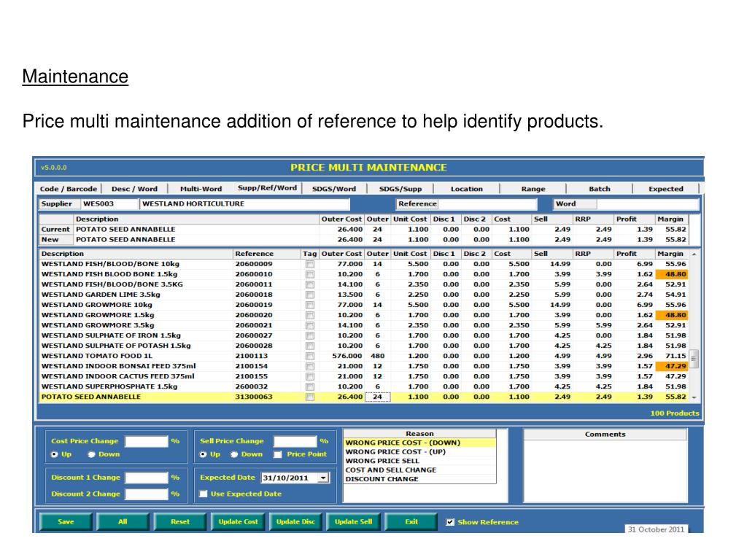Click the Update Disc button
Screen dimensions: 747x560
pyautogui.click(x=296, y=521)
